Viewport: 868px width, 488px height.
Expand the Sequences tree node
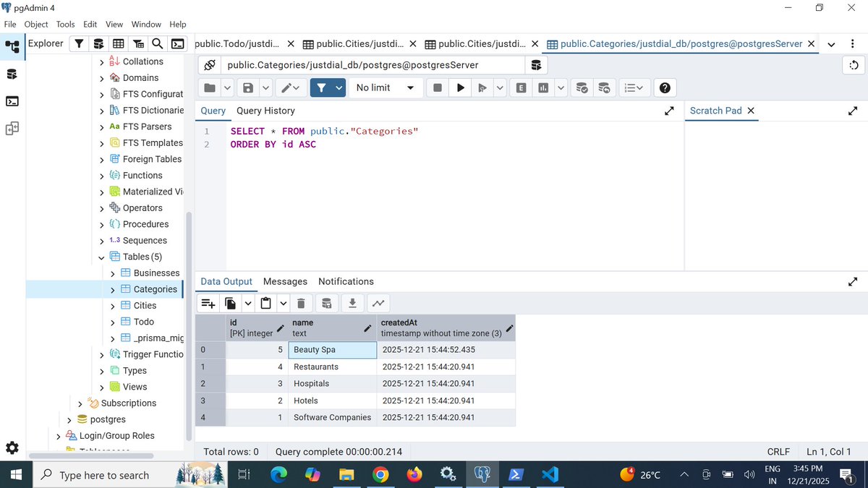pos(101,241)
